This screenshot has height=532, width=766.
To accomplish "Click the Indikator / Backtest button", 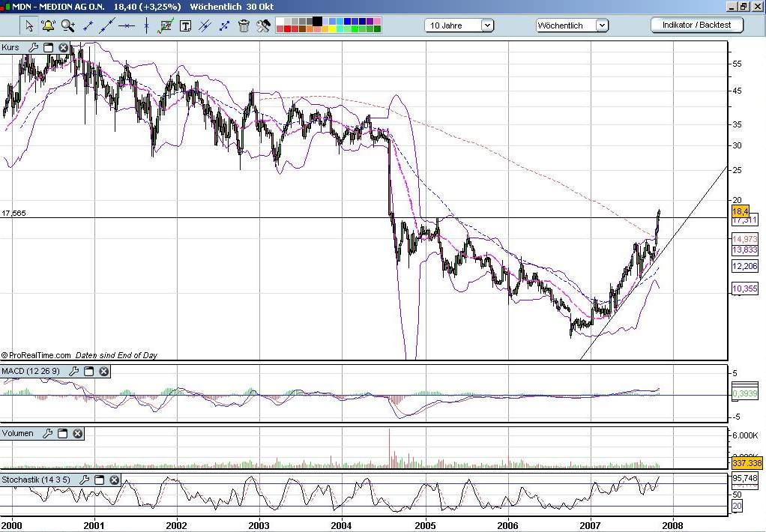I will [x=696, y=25].
